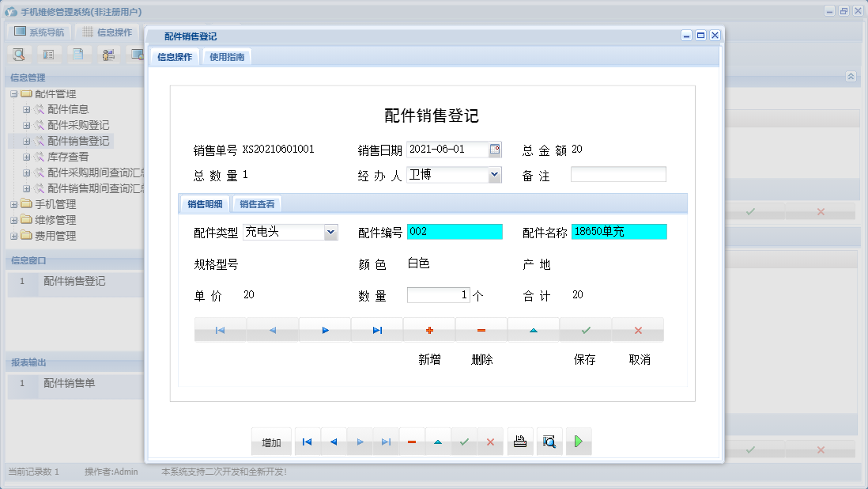
Task: Open print preview from the bottom toolbar
Action: [549, 442]
